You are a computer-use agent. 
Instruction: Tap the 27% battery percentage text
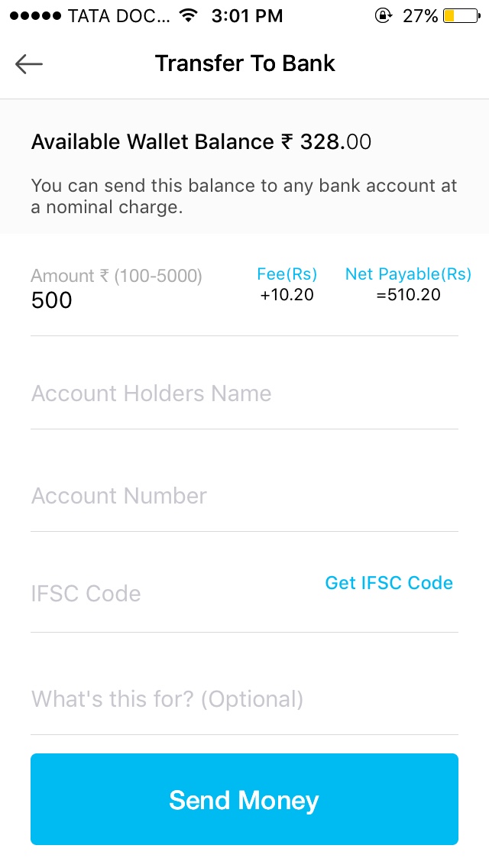[420, 15]
